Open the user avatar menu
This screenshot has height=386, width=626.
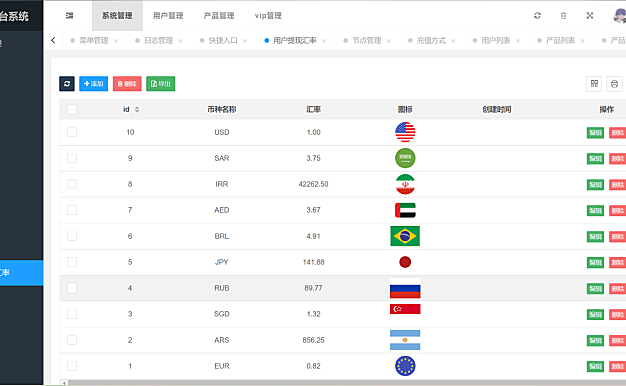tap(620, 16)
